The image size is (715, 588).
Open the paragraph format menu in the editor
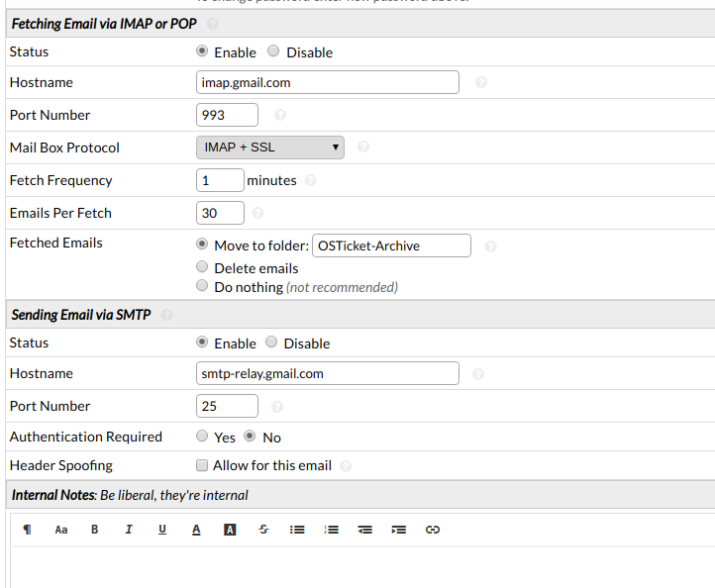coord(27,530)
